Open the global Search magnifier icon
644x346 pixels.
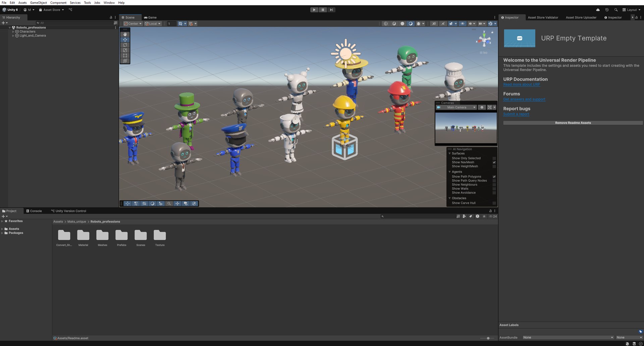click(616, 10)
